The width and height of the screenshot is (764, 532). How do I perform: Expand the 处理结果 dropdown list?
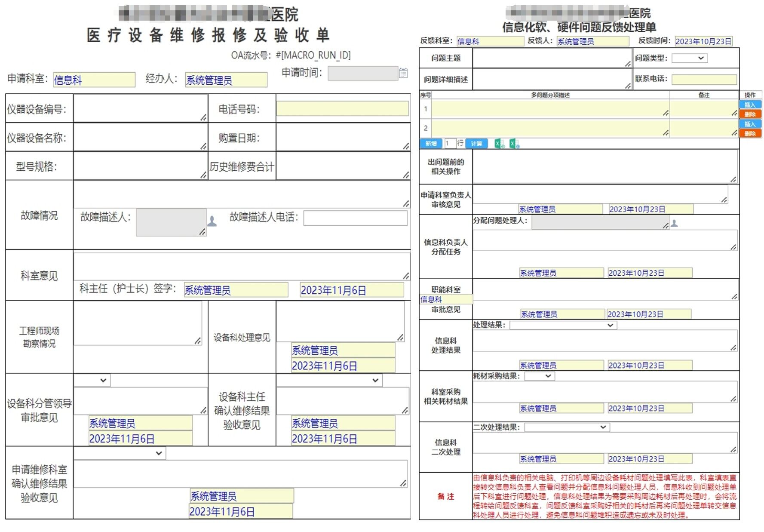coord(563,325)
